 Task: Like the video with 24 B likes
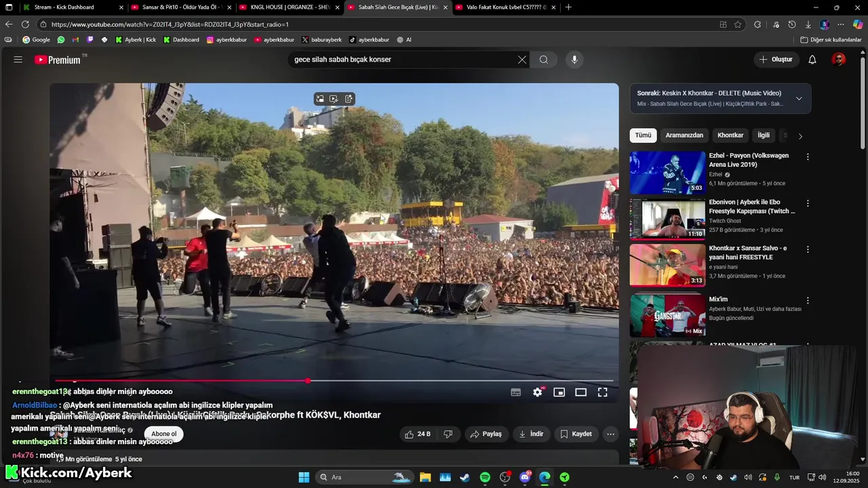point(418,434)
